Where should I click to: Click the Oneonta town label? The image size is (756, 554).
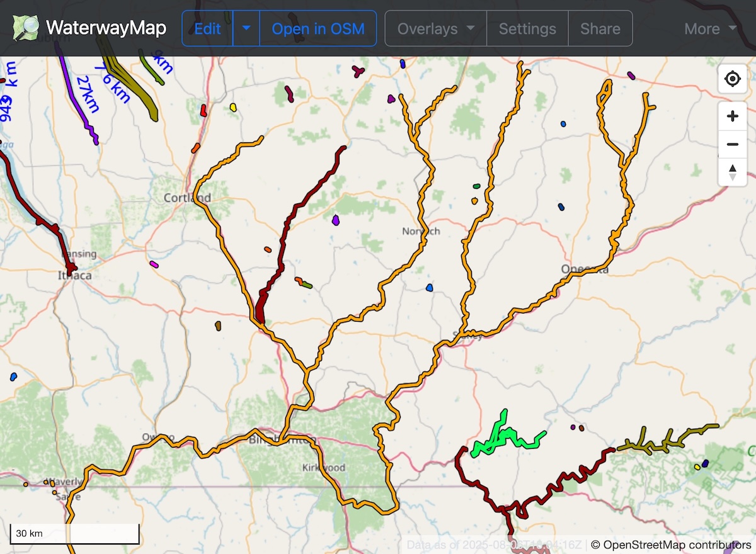click(x=585, y=269)
